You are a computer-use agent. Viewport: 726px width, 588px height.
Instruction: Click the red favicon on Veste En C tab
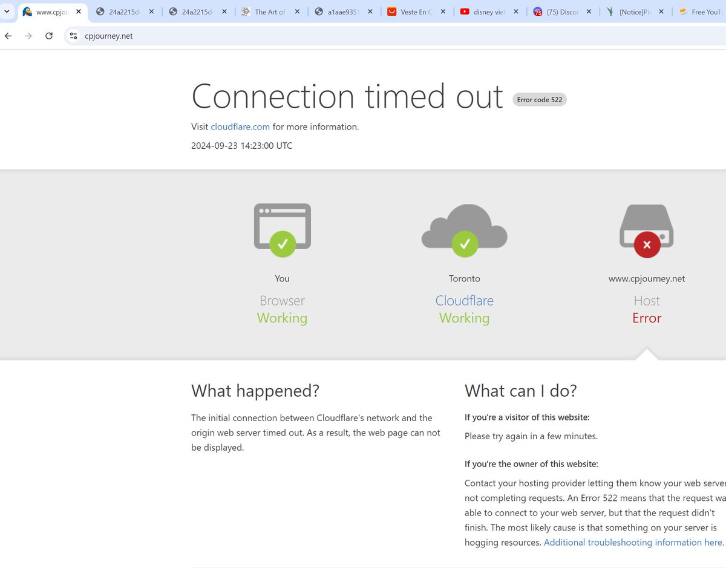(391, 11)
